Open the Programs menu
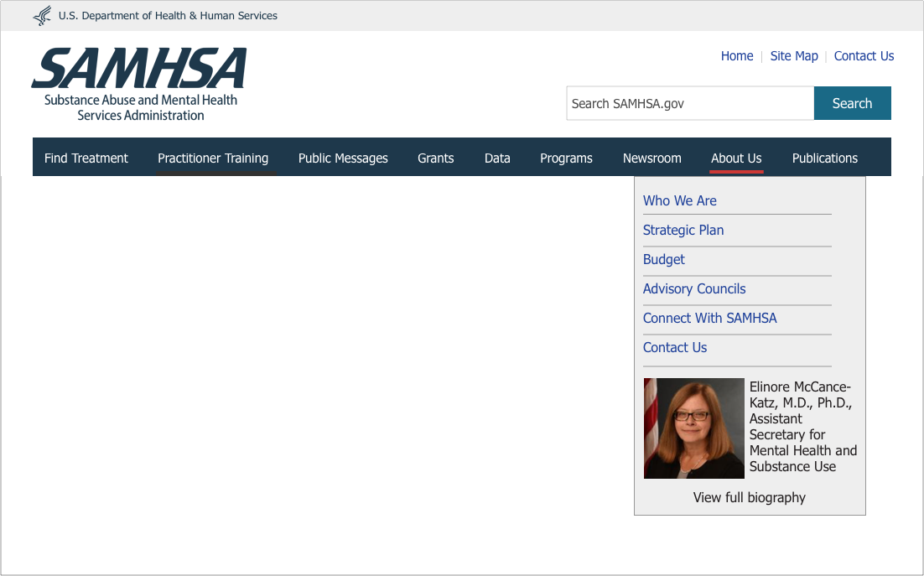Screen dimensions: 924x576 [x=566, y=158]
